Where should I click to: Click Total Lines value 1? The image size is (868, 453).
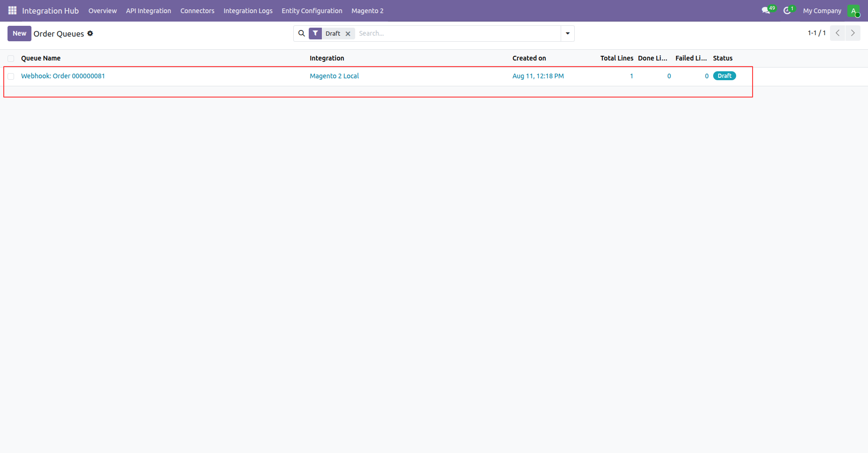(x=632, y=76)
